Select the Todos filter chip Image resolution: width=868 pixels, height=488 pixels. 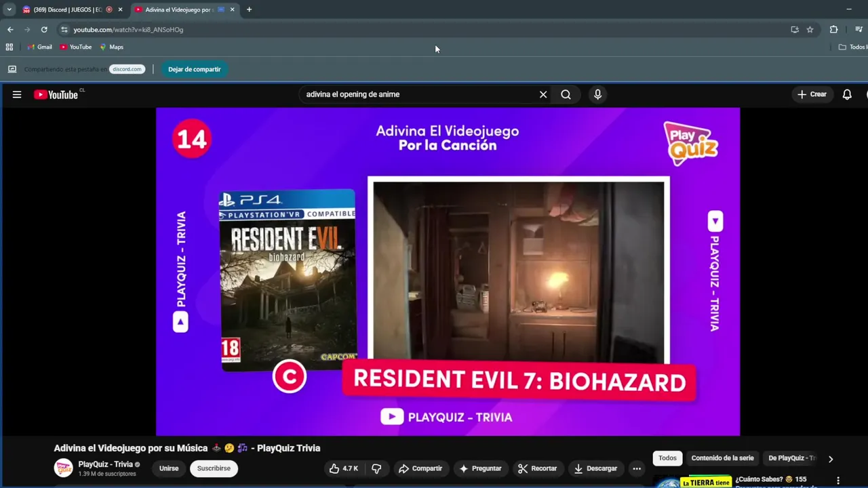click(x=667, y=458)
